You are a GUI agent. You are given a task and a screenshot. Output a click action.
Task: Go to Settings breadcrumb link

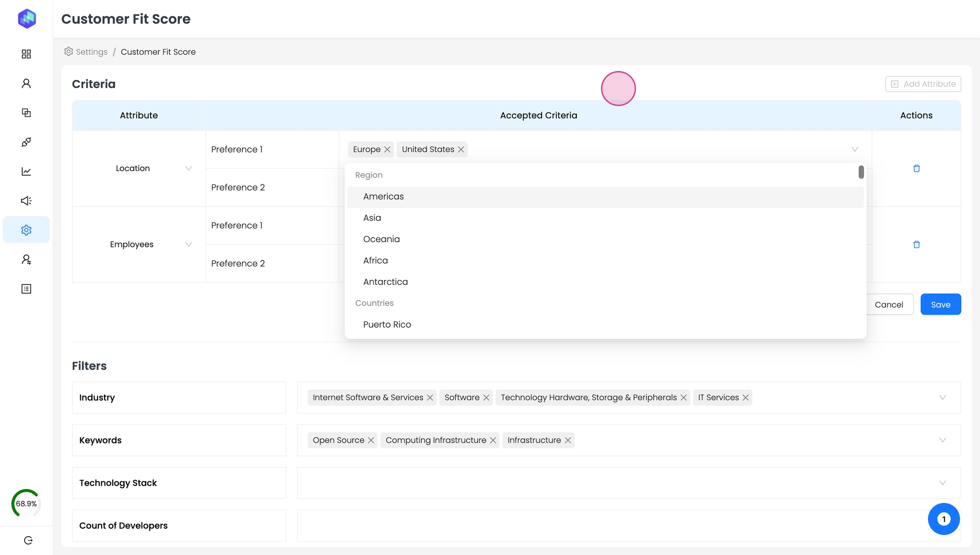click(x=91, y=52)
